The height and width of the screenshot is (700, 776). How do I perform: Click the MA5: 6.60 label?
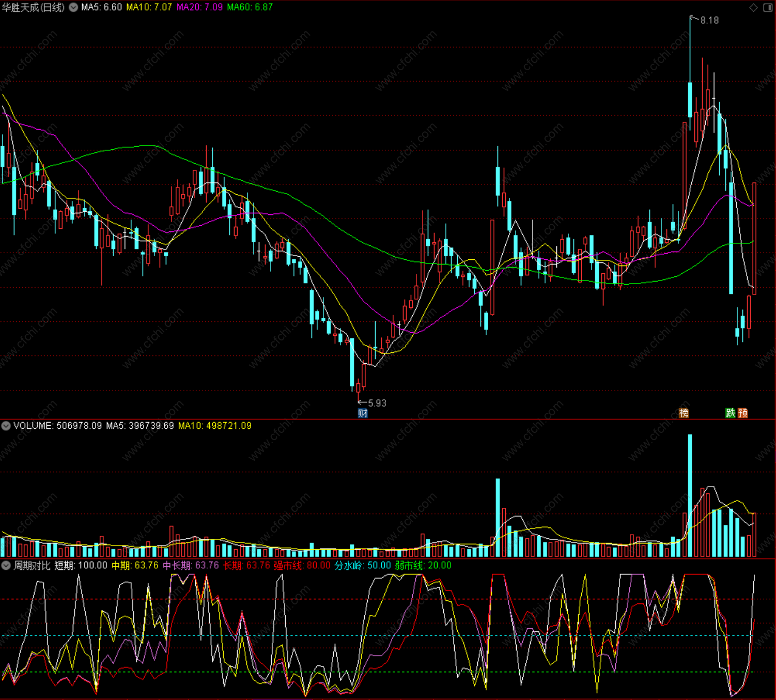[101, 7]
